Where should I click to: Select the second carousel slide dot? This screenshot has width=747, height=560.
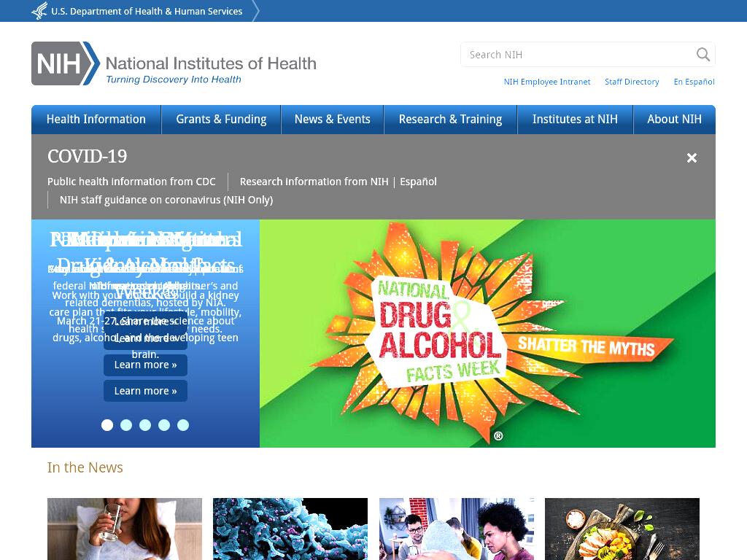tap(126, 425)
